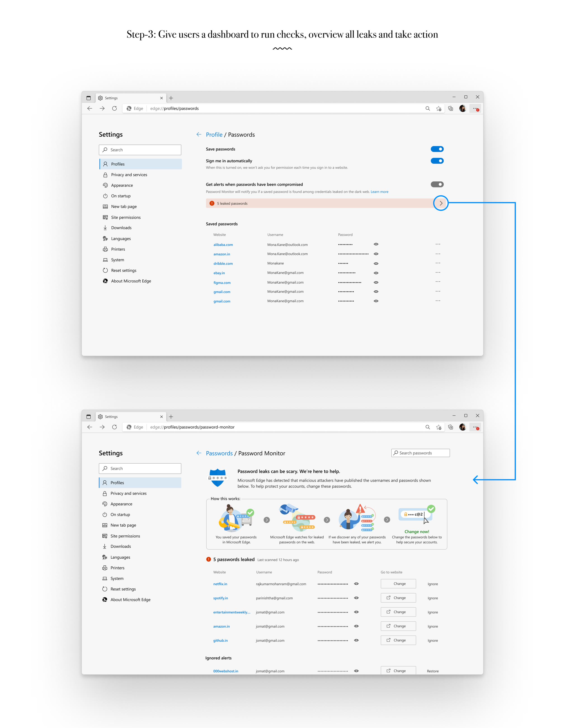Open profile avatar in bottom window
The image size is (565, 728).
click(462, 427)
